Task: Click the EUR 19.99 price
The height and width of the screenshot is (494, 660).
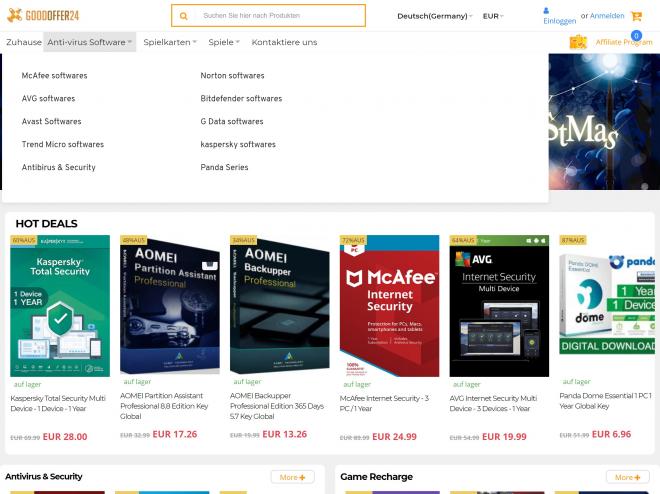Action: (504, 437)
